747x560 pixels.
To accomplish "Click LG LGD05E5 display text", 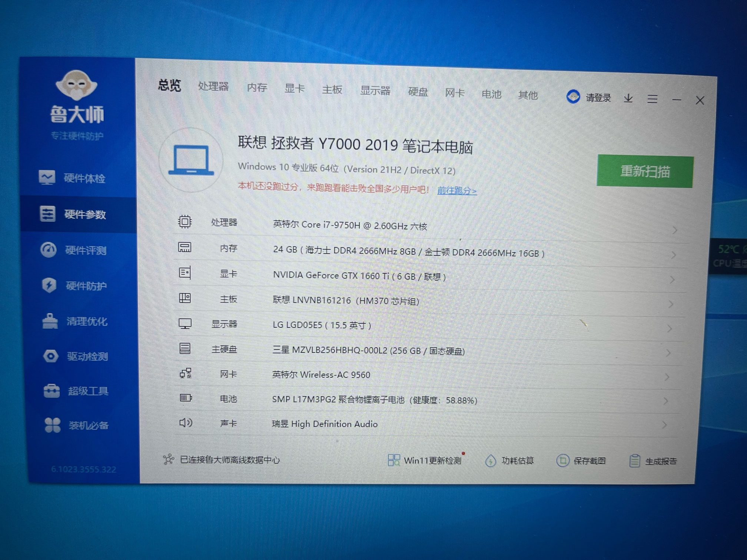I will point(322,325).
